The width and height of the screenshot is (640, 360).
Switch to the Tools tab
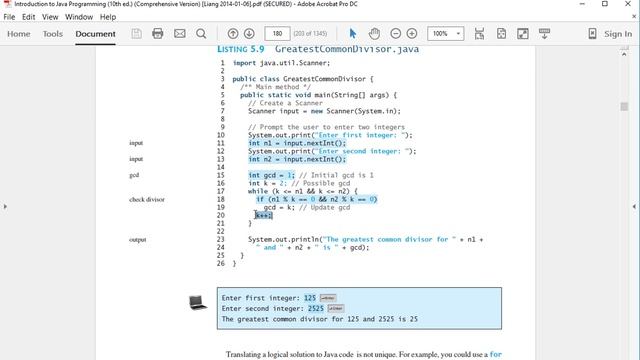[53, 34]
